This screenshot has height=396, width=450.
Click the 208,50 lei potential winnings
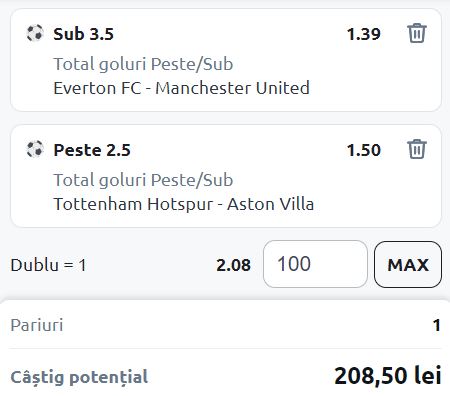(x=388, y=376)
